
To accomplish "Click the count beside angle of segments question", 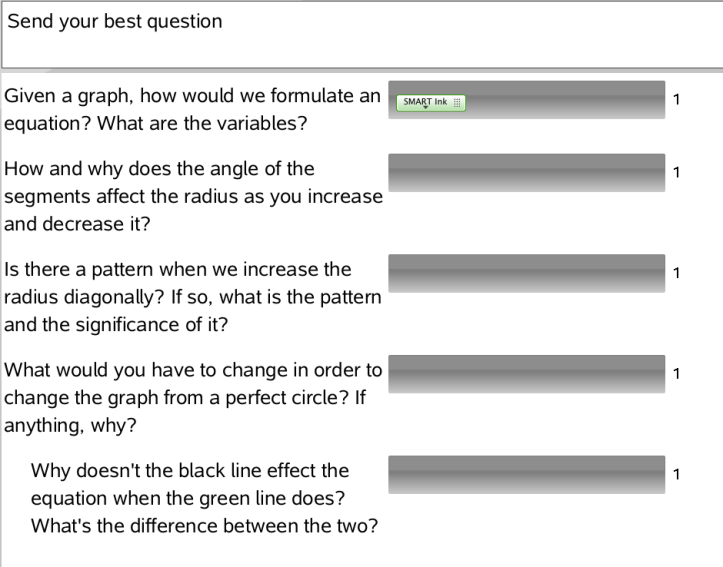I will (x=677, y=173).
